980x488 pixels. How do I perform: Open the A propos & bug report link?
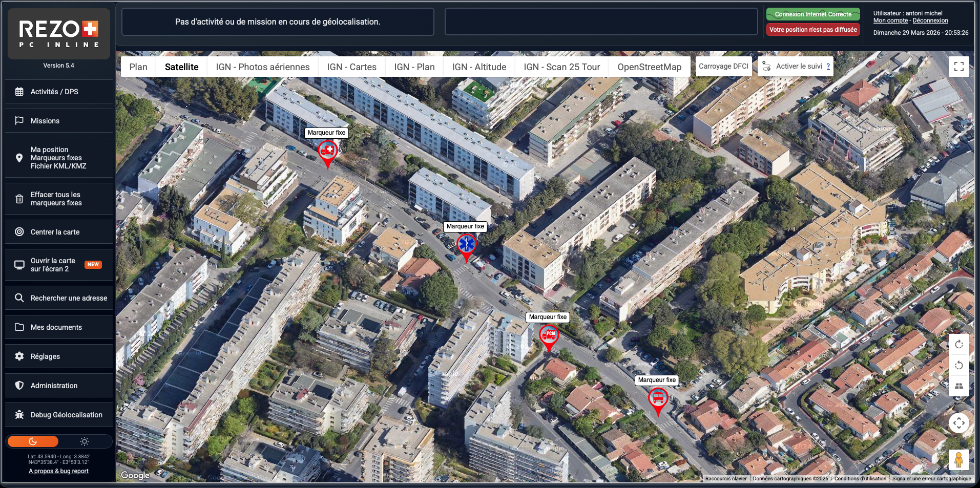pos(58,471)
